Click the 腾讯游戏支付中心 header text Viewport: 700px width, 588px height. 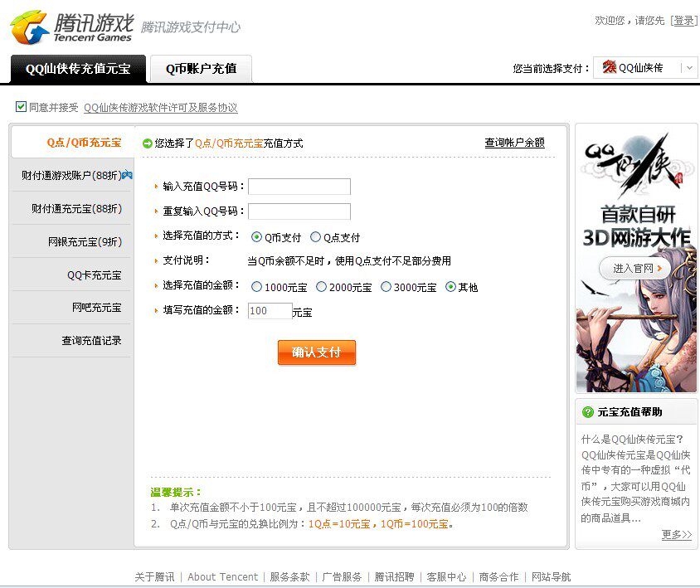191,27
